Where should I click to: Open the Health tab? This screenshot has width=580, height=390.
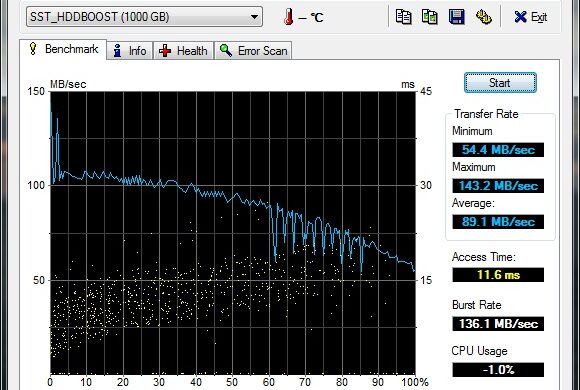tap(183, 50)
